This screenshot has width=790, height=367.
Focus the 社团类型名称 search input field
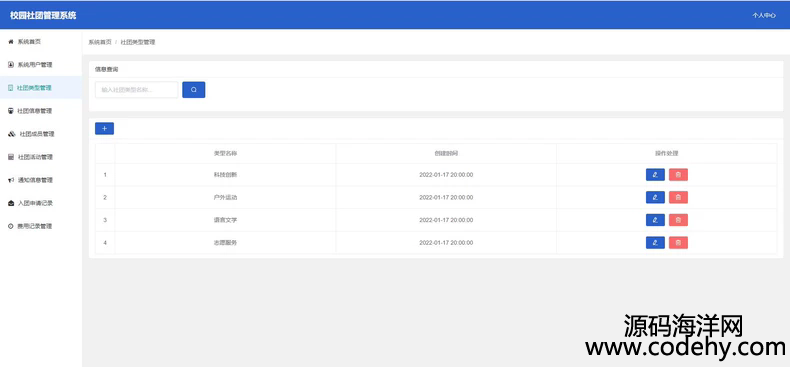[137, 90]
